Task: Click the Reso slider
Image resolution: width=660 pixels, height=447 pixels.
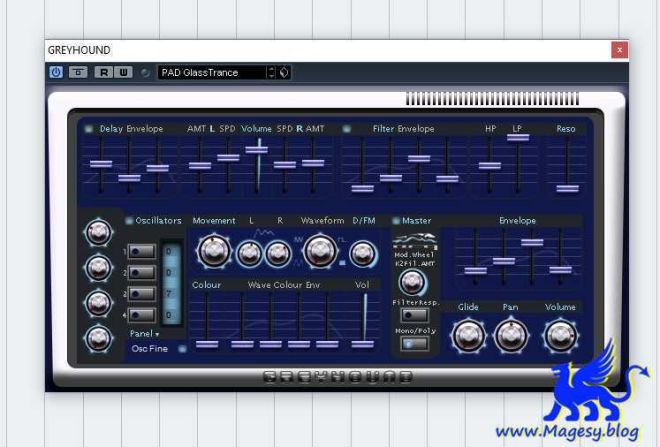Action: point(567,189)
